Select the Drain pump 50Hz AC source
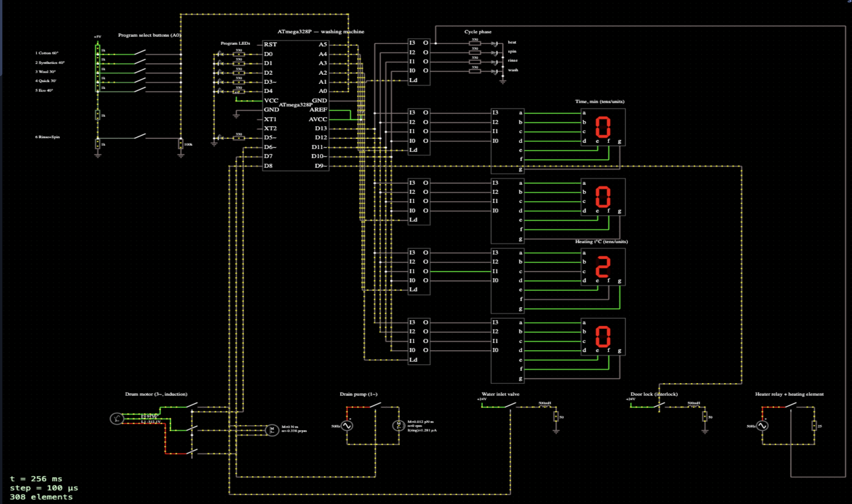852x504 pixels. pyautogui.click(x=347, y=425)
